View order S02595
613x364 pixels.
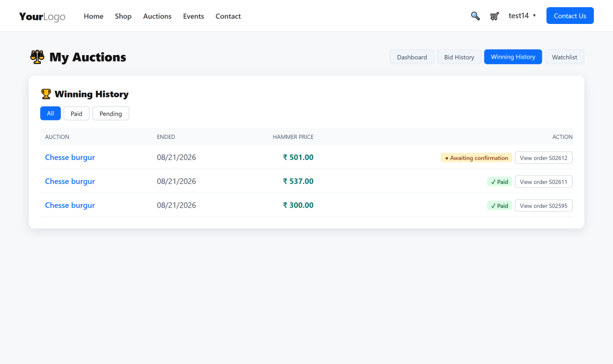tap(544, 206)
